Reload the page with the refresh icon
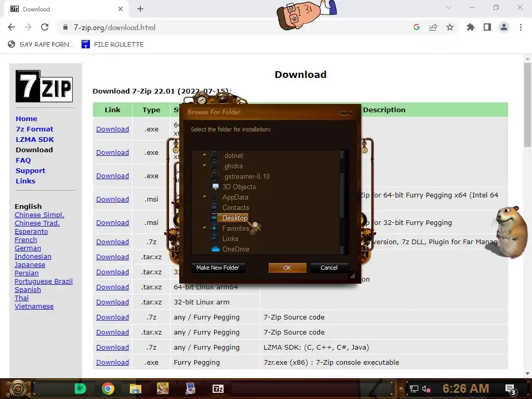 [45, 28]
